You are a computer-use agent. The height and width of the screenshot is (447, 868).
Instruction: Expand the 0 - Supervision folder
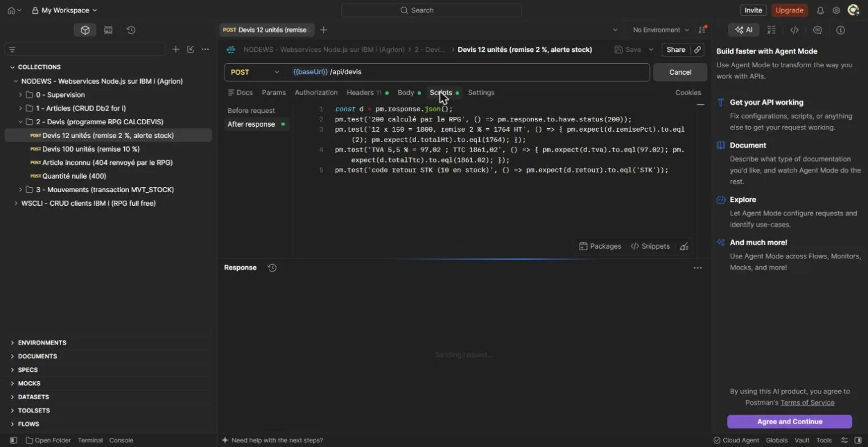pos(21,95)
